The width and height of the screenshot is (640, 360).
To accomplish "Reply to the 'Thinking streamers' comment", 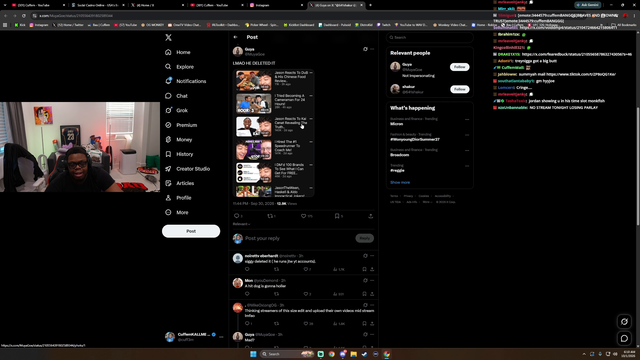I will point(247,324).
